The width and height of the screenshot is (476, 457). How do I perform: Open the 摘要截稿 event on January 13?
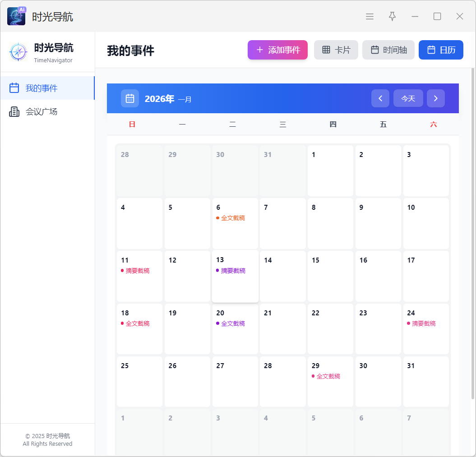tap(233, 271)
